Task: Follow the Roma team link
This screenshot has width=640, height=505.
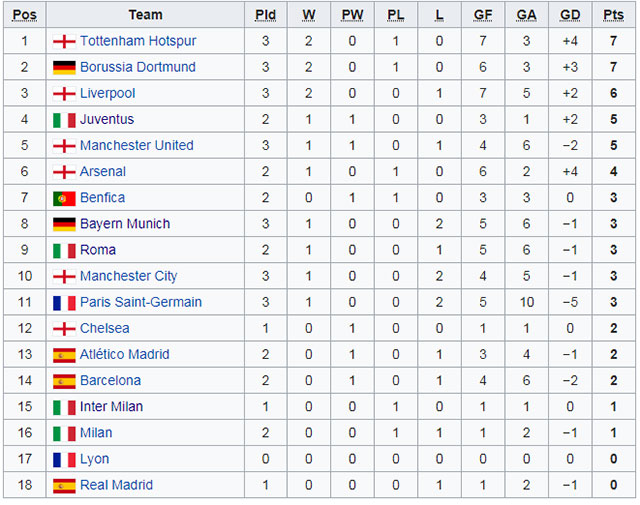Action: [x=98, y=250]
